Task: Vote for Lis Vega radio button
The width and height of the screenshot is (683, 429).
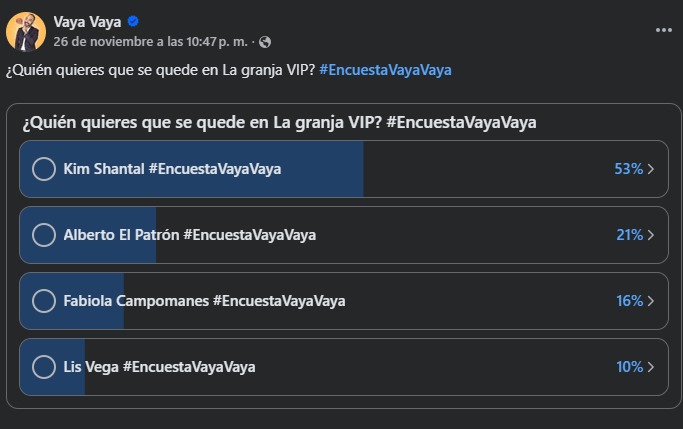Action: pos(44,367)
